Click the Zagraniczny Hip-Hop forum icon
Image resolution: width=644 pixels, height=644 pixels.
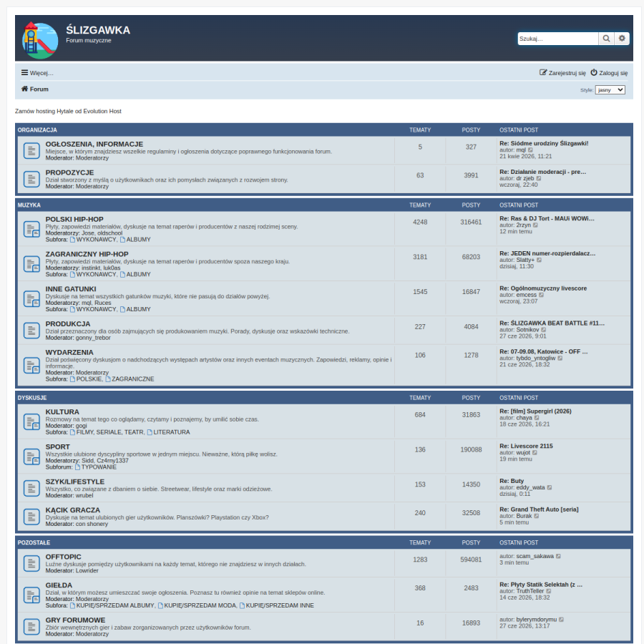pyautogui.click(x=31, y=264)
